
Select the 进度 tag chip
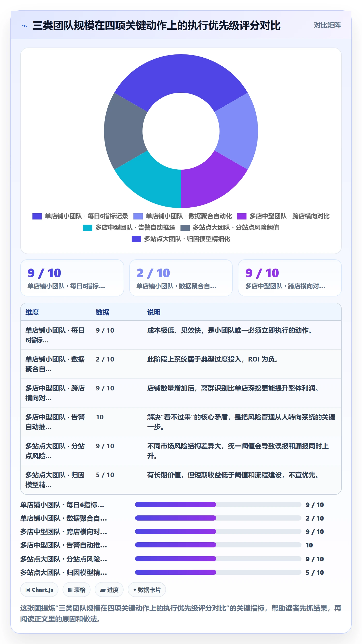coord(109,590)
